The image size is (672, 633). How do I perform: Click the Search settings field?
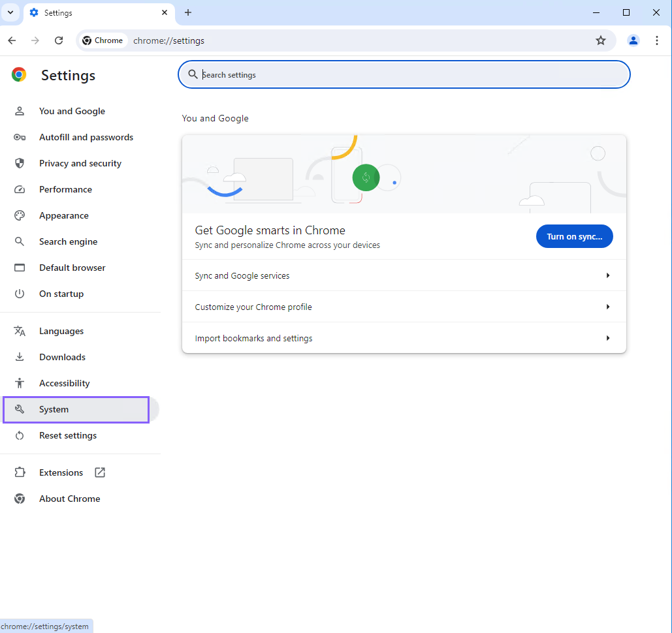404,74
